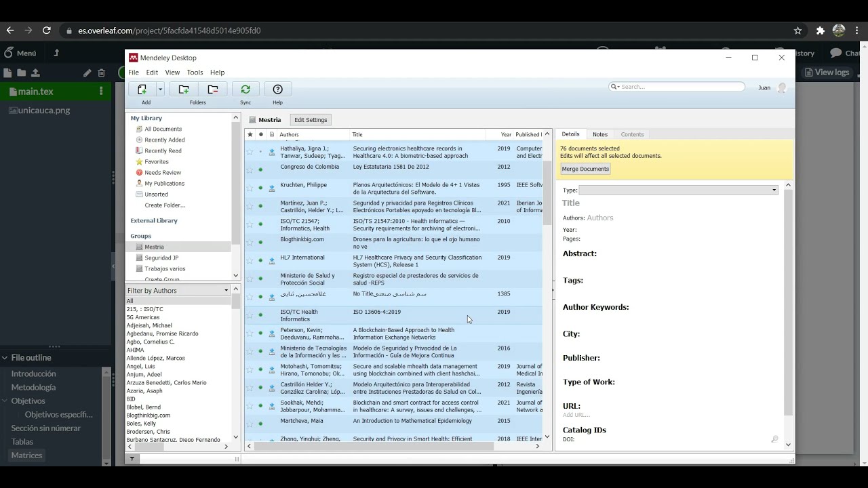Sync the Mendeley library

tap(245, 89)
